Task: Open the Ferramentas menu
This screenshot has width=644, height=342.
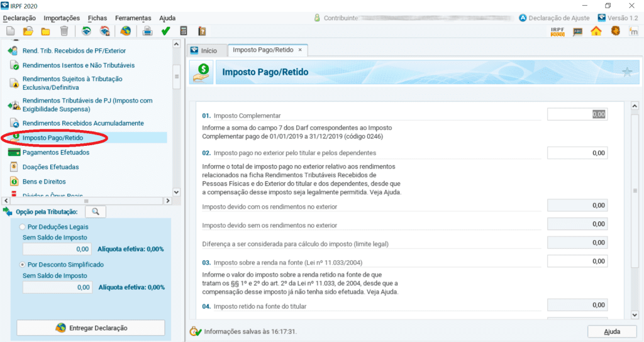Action: point(133,18)
